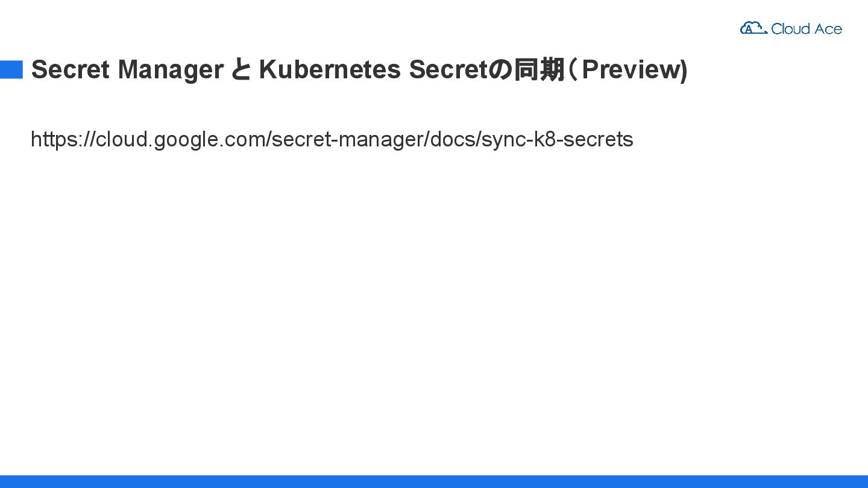Click the "cloud.google.com" domain in the URL

point(181,140)
